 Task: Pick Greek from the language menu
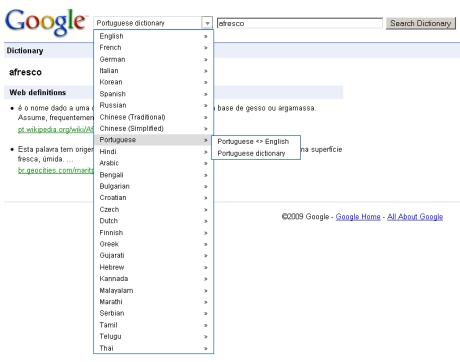pyautogui.click(x=153, y=244)
